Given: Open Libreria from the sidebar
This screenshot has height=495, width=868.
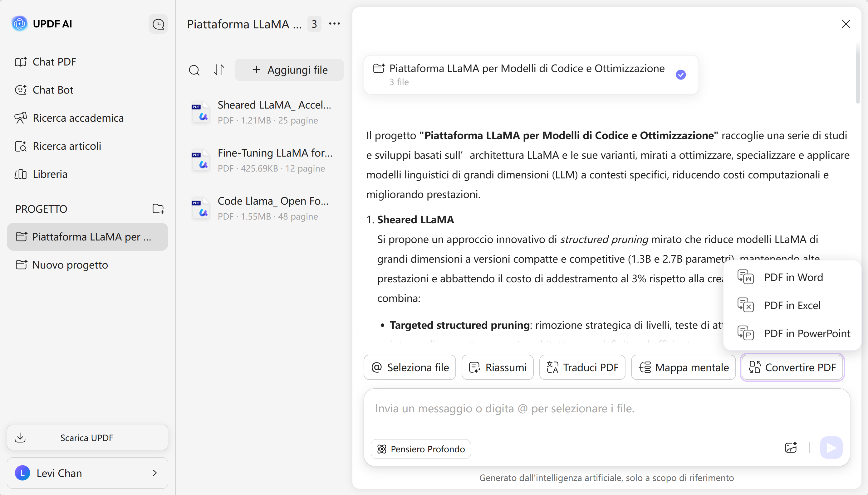Looking at the screenshot, I should [50, 174].
